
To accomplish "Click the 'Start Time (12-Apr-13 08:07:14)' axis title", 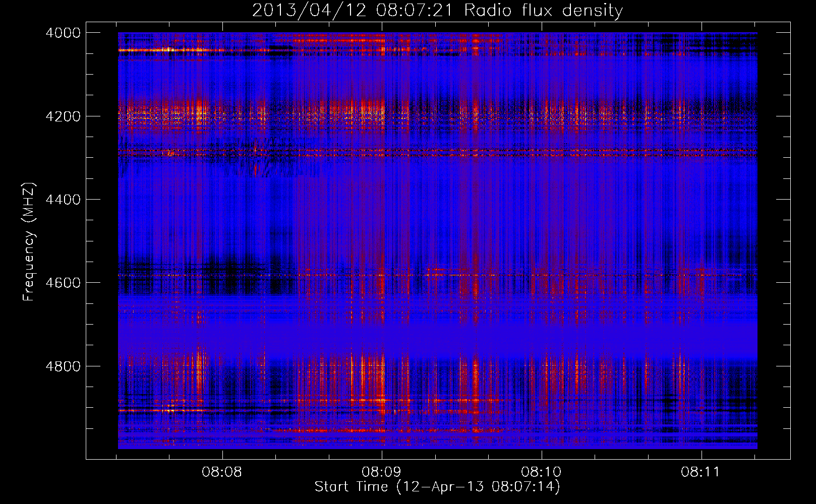I will coord(437,487).
